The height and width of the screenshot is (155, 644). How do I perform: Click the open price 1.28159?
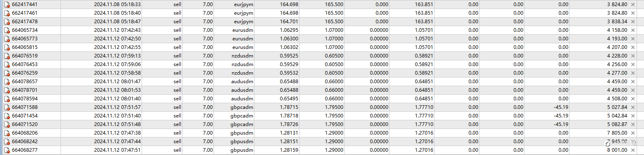[x=289, y=150]
